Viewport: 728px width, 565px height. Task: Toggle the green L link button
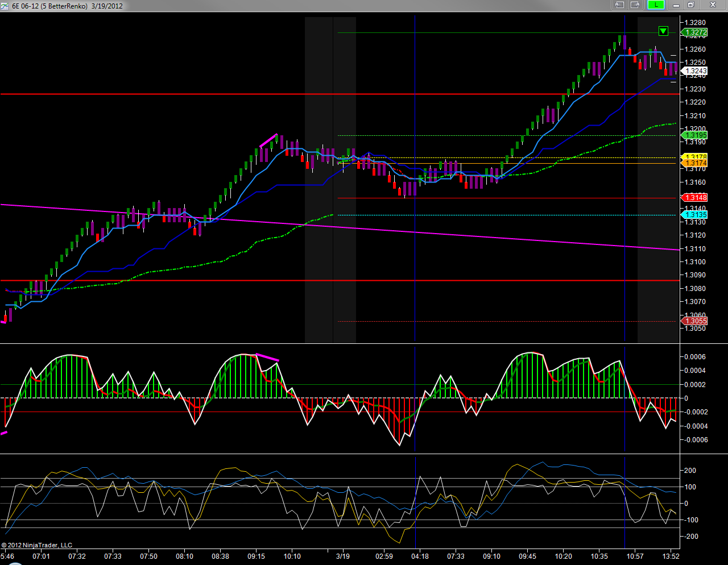pos(656,5)
